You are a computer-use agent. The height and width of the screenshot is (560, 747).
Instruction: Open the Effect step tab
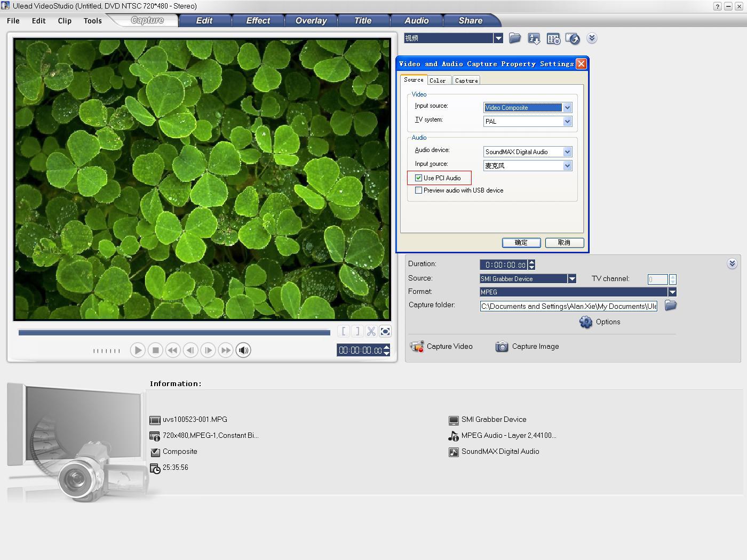pos(258,21)
